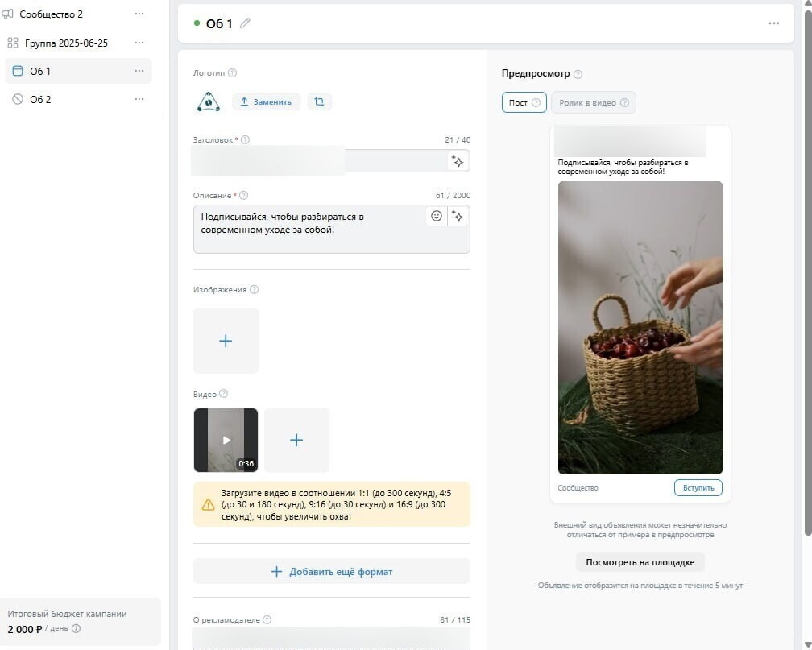Click the pencil icon to rename Об 1
This screenshot has width=812, height=650.
pos(245,23)
